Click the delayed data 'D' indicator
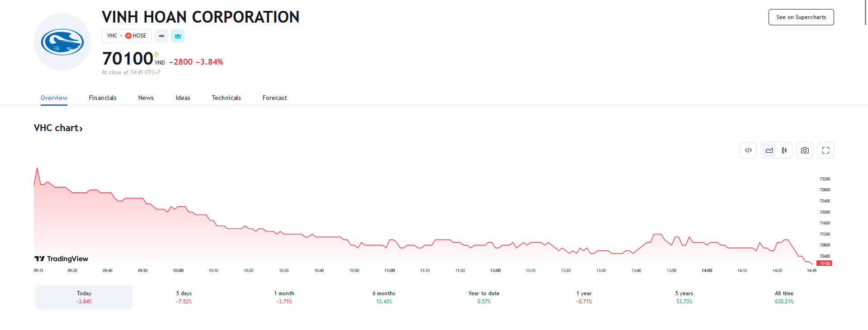 156,55
